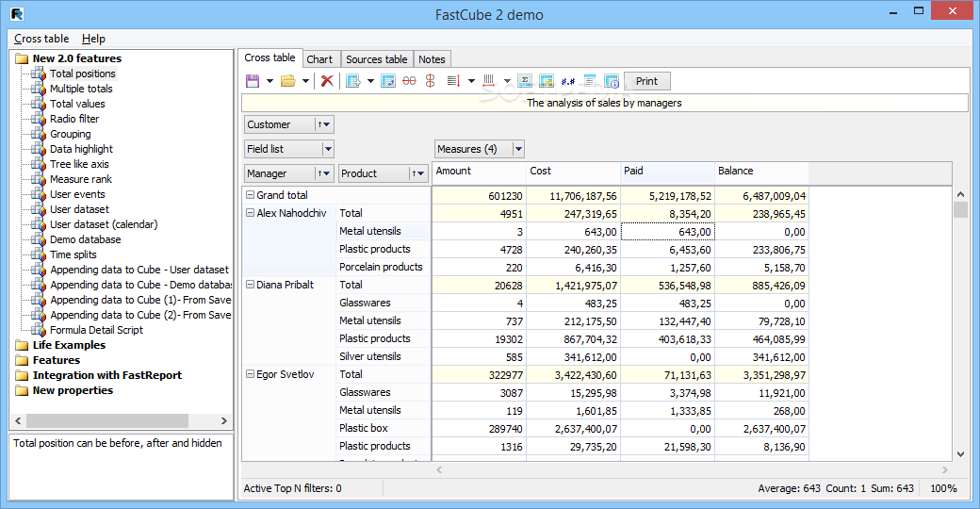Viewport: 980px width, 509px height.
Task: Collapse the Egor Svetlov group
Action: [250, 374]
